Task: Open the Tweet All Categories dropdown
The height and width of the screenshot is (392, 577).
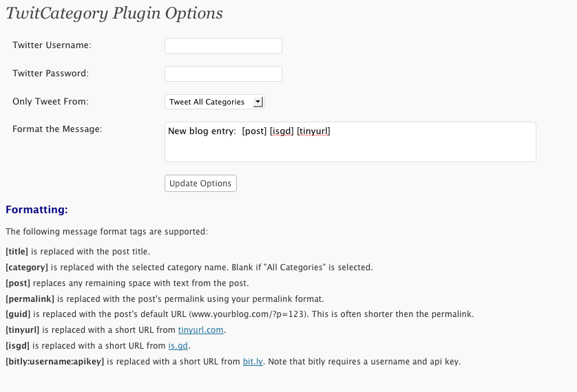Action: [x=215, y=102]
